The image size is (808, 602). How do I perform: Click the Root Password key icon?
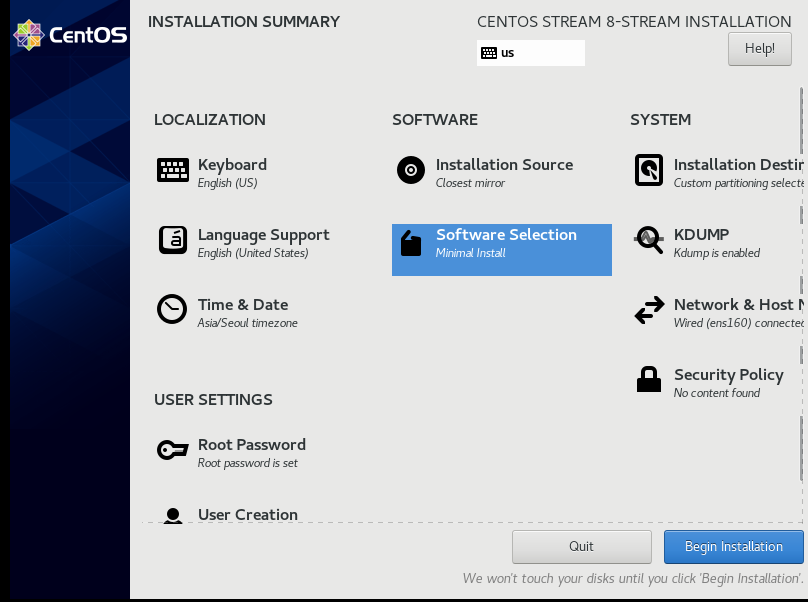(173, 450)
